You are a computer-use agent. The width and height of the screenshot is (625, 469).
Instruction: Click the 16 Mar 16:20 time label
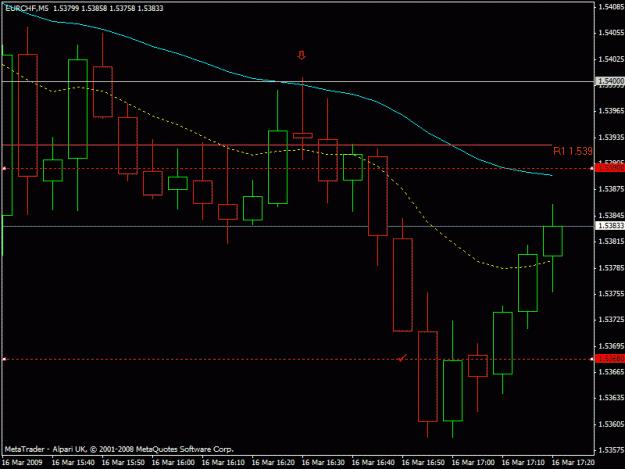point(273,463)
